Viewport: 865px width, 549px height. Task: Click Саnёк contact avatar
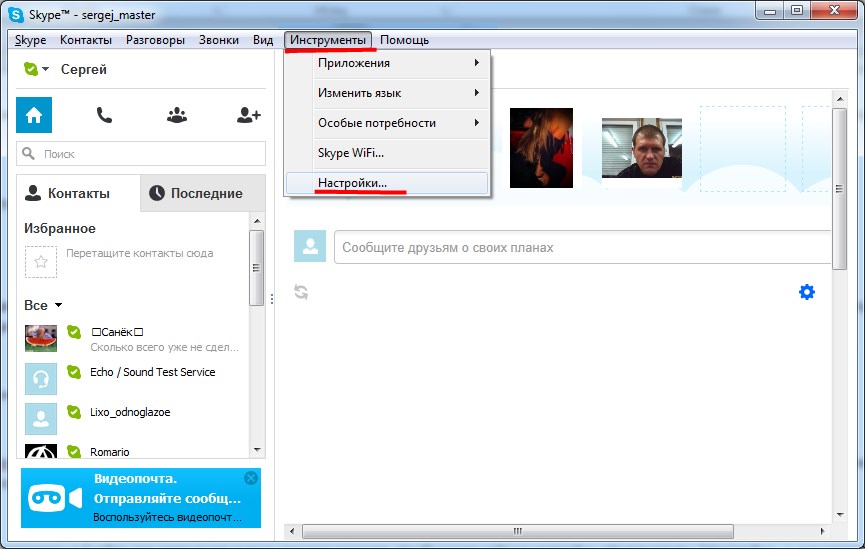[41, 338]
